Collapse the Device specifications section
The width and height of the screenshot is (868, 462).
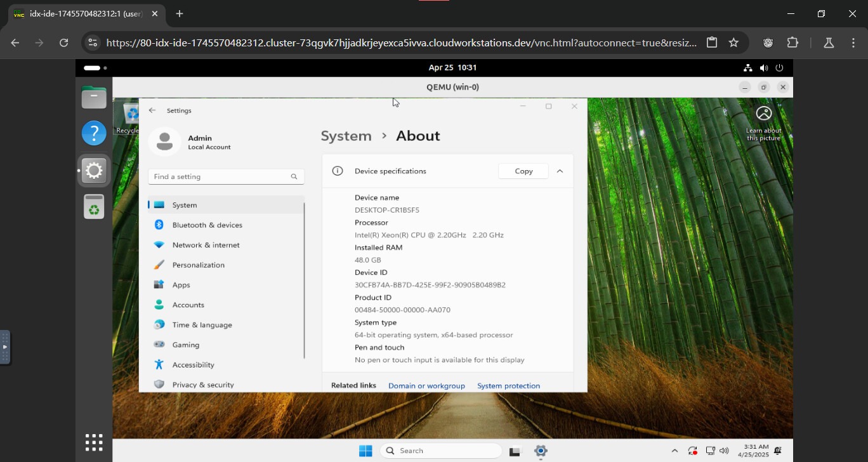coord(560,171)
